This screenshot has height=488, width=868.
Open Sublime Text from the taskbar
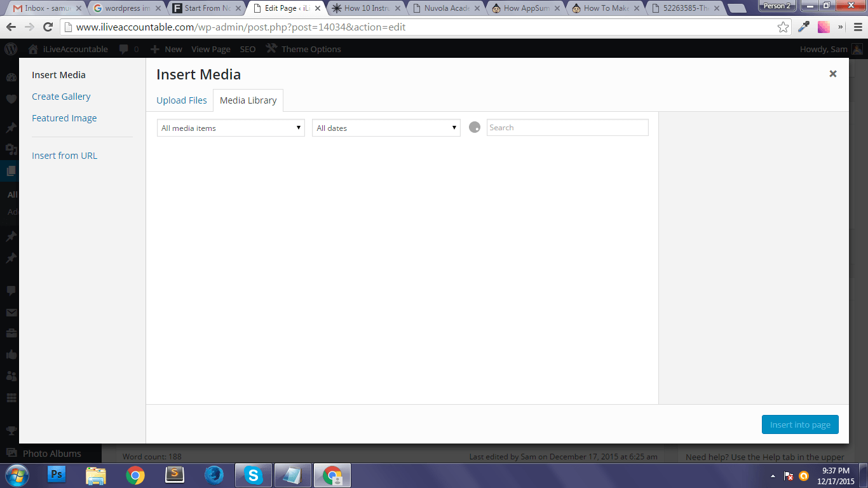[x=175, y=475]
